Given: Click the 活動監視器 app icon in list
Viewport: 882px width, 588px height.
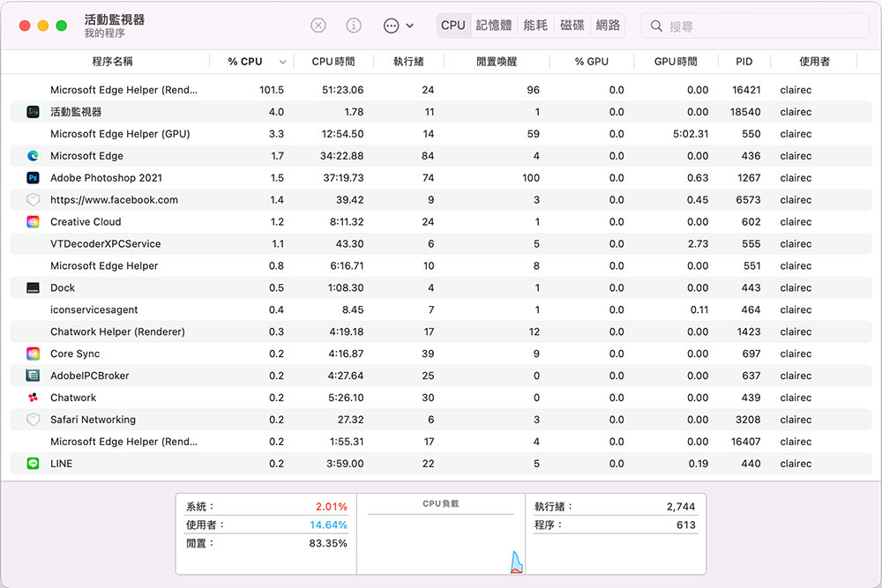Looking at the screenshot, I should click(34, 112).
